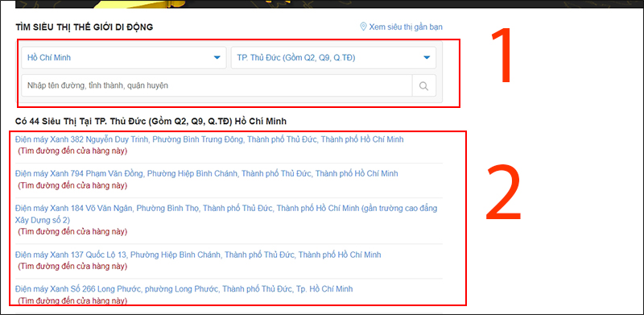Open store at 794 Phạm Văn Đồng
644x315 pixels.
point(207,173)
